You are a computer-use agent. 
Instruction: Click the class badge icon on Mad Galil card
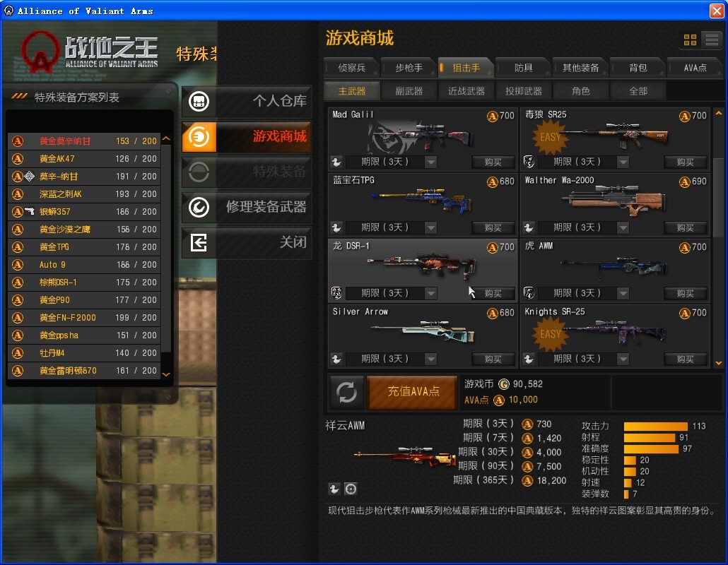[336, 162]
